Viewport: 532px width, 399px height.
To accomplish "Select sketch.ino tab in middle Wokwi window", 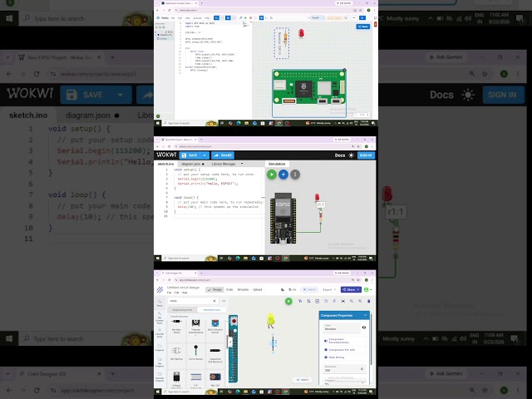I will pyautogui.click(x=165, y=164).
